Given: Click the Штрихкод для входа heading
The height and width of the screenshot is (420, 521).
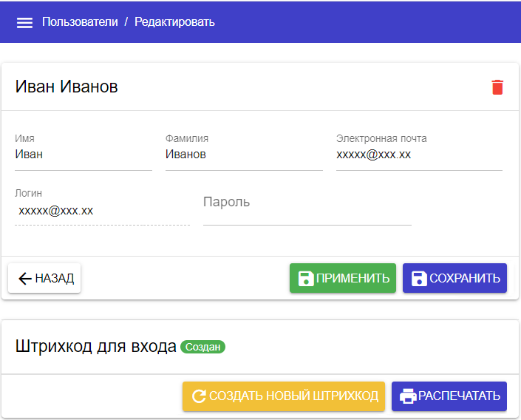Looking at the screenshot, I should [95, 346].
